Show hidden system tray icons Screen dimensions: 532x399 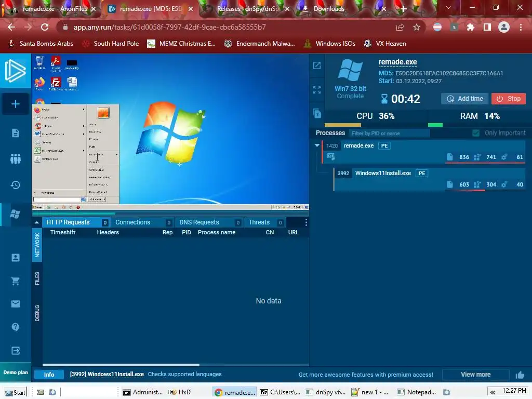493,392
